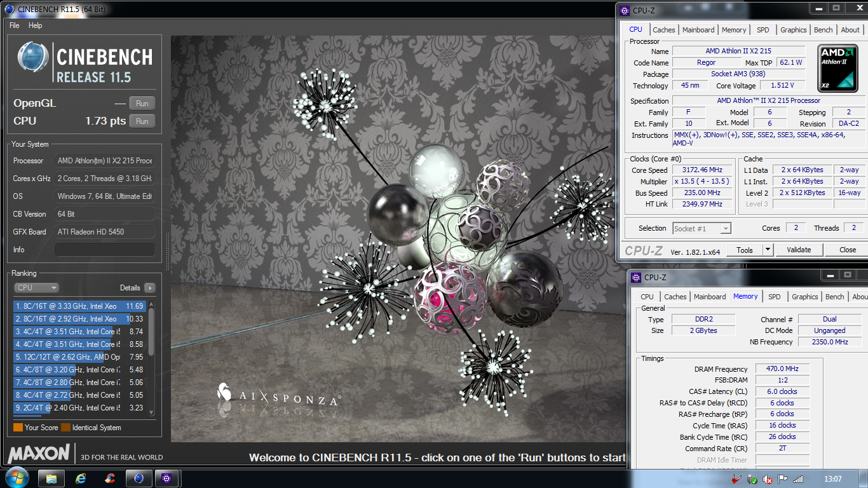The width and height of the screenshot is (868, 488).
Task: Click the upper CPU-Z window title icon
Action: click(x=626, y=10)
